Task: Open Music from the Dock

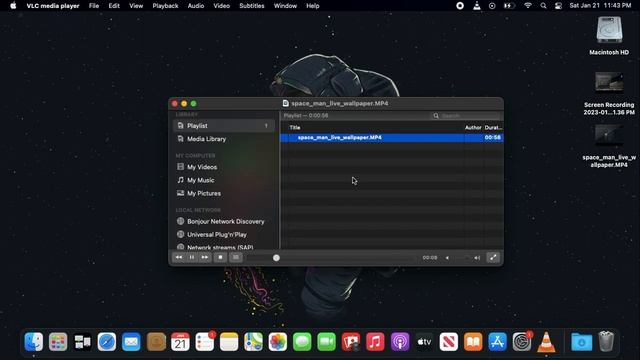Action: pos(375,342)
